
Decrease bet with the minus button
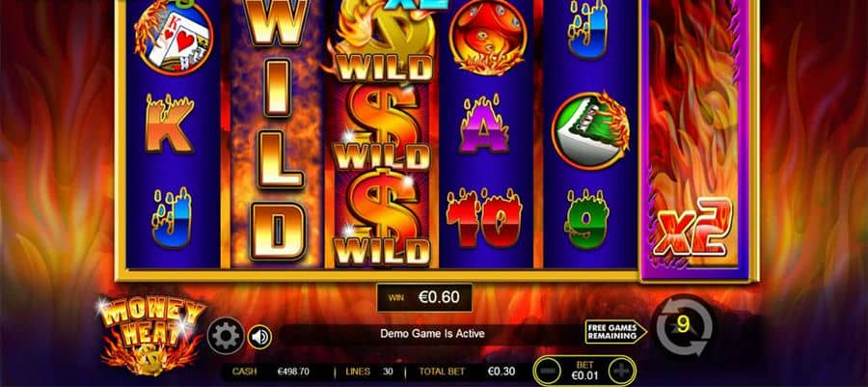(x=547, y=371)
